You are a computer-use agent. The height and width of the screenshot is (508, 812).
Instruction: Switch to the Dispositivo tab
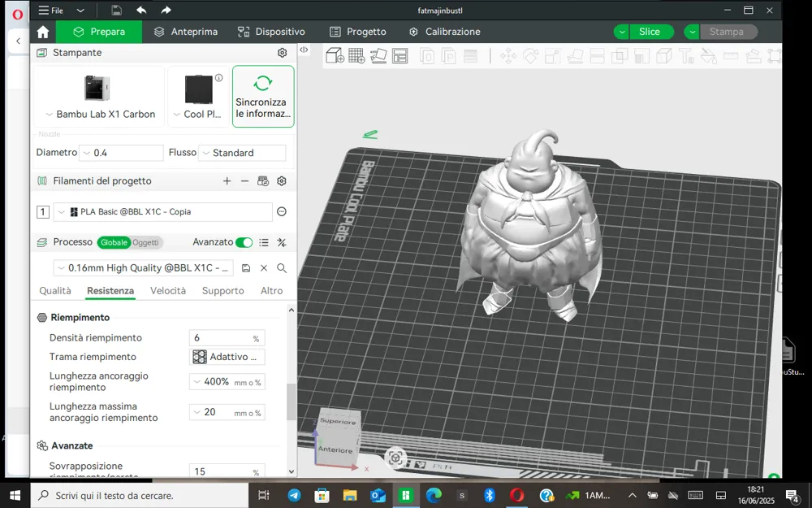(x=271, y=32)
